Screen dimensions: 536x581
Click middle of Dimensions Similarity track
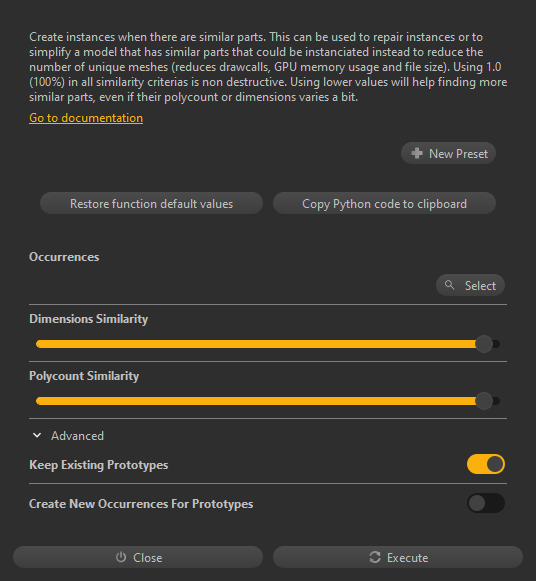point(268,344)
